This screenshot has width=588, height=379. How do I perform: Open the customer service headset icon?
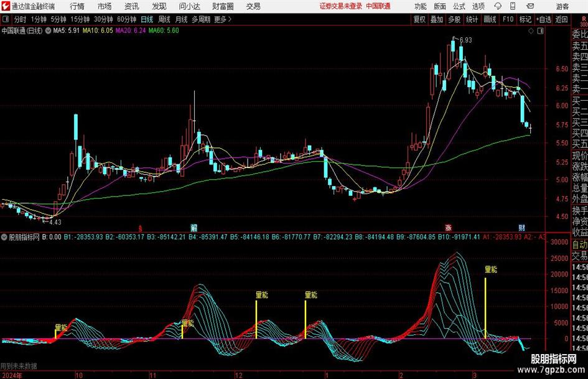[498, 6]
